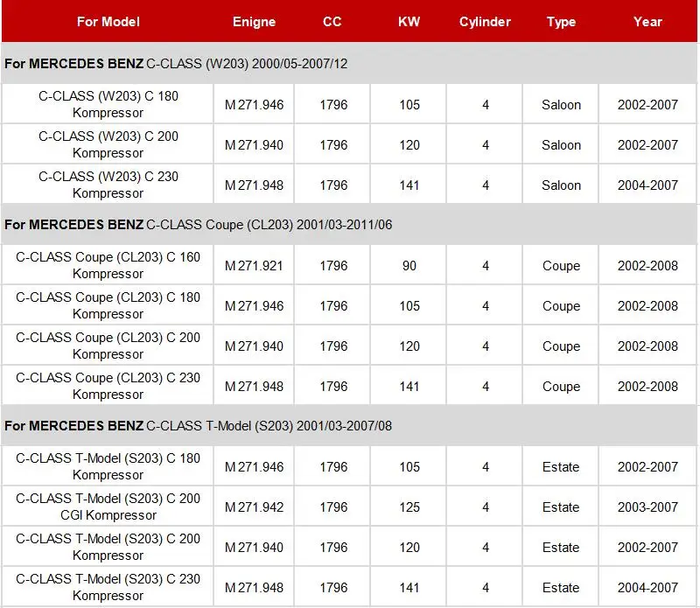Click the 90 KW value cell
Screen dimensions: 700x608
tap(409, 266)
